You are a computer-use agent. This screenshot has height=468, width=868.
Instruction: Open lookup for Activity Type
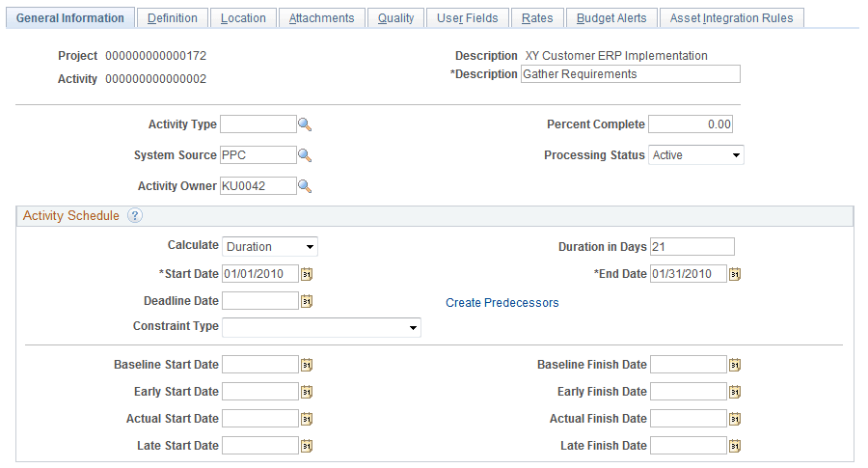pos(305,124)
